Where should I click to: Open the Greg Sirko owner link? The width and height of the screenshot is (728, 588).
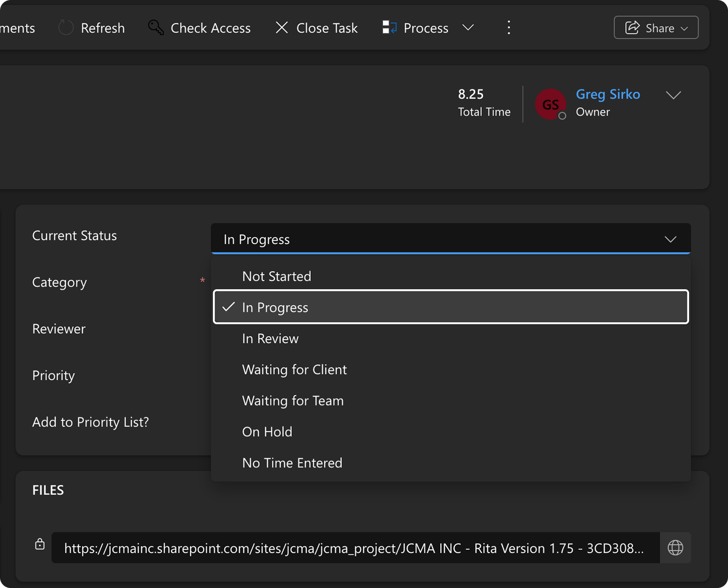608,94
